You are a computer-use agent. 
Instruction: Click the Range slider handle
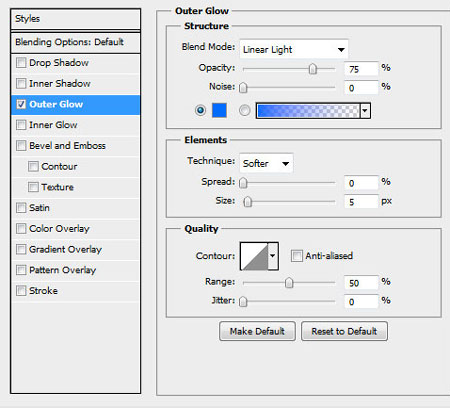(289, 283)
